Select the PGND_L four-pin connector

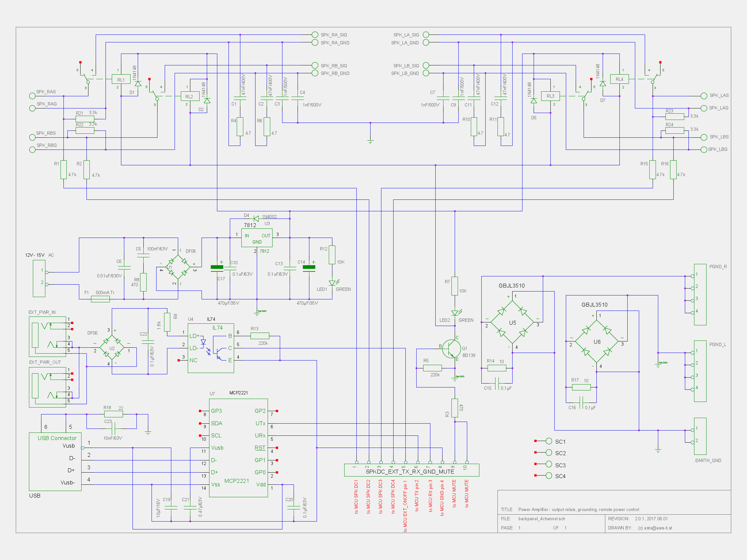(x=700, y=371)
